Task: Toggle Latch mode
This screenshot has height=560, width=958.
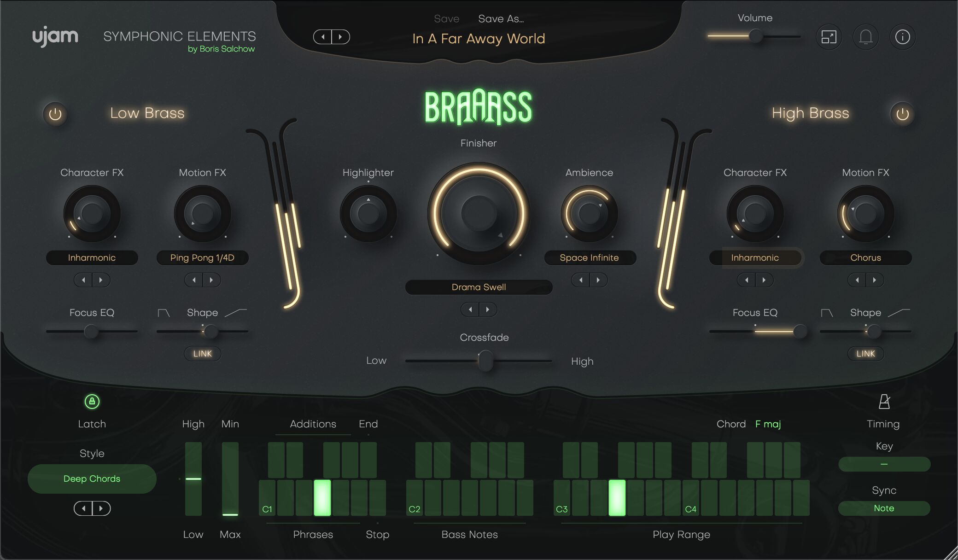Action: [92, 402]
